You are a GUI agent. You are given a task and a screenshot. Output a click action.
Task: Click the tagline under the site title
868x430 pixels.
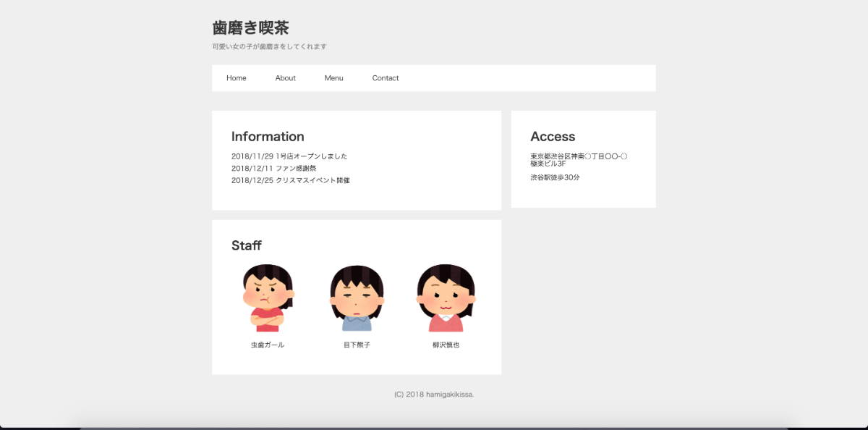269,47
